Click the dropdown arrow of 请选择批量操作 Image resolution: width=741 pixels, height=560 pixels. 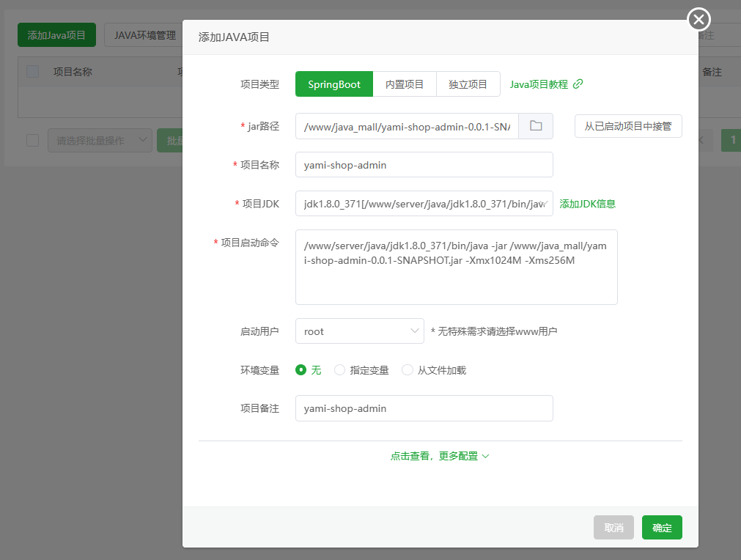pyautogui.click(x=144, y=140)
